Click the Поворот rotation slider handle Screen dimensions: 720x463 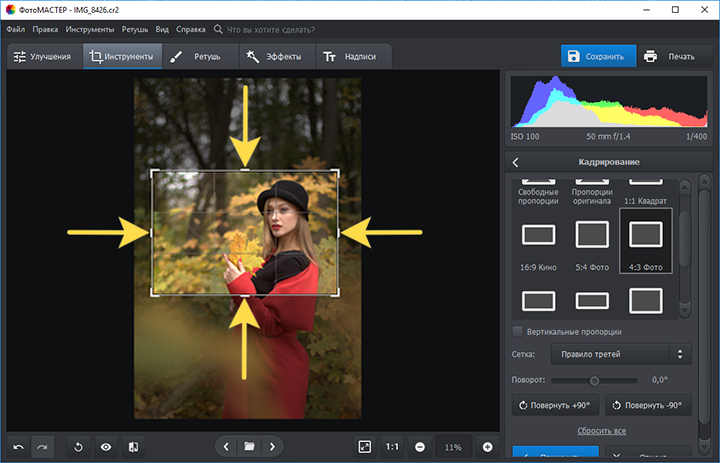pos(594,380)
